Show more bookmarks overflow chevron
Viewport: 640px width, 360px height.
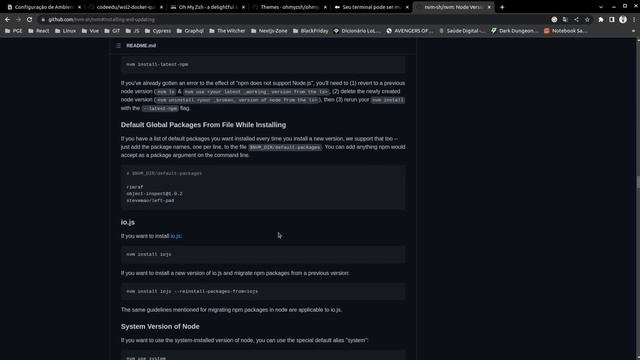pyautogui.click(x=633, y=31)
